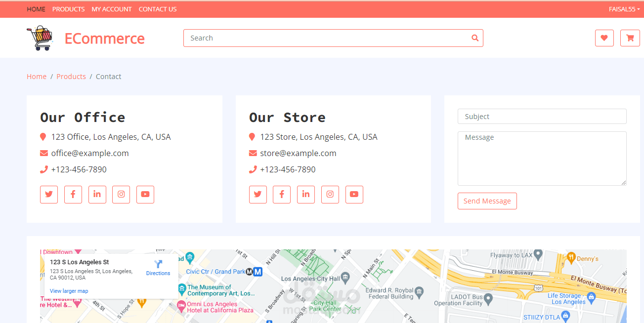644x323 pixels.
Task: Open Our Office LinkedIn icon
Action: pos(97,195)
